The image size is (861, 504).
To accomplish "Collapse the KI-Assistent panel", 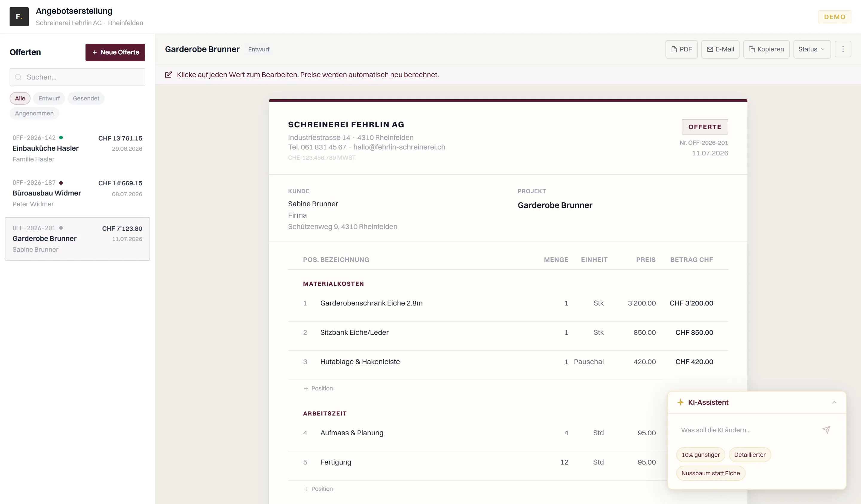I will click(834, 403).
